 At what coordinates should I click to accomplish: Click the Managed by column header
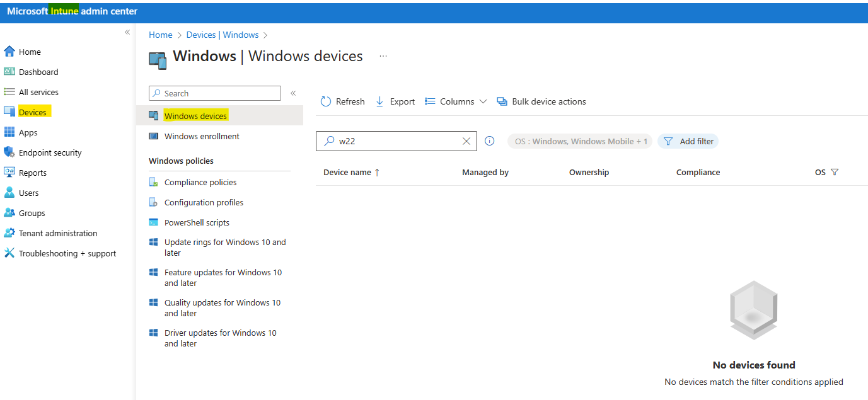click(485, 172)
